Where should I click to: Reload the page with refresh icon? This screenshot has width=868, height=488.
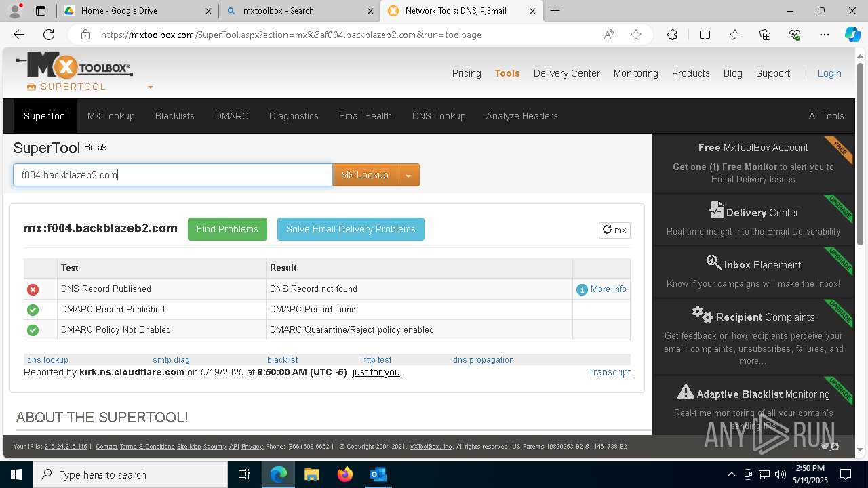click(49, 35)
